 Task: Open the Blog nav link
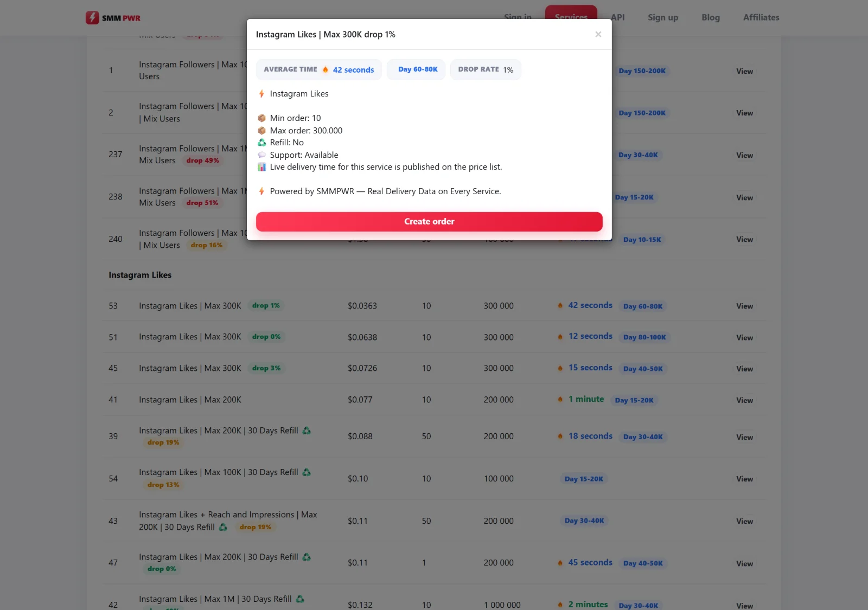click(711, 17)
